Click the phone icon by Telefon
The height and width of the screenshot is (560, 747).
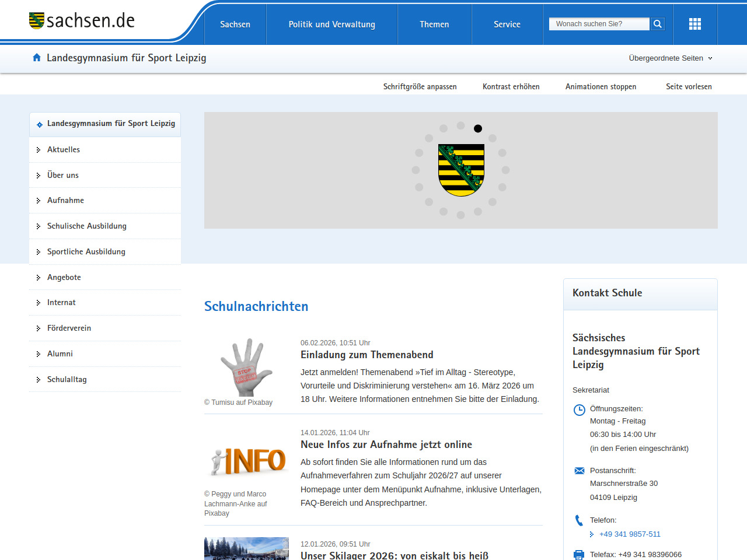click(x=579, y=520)
